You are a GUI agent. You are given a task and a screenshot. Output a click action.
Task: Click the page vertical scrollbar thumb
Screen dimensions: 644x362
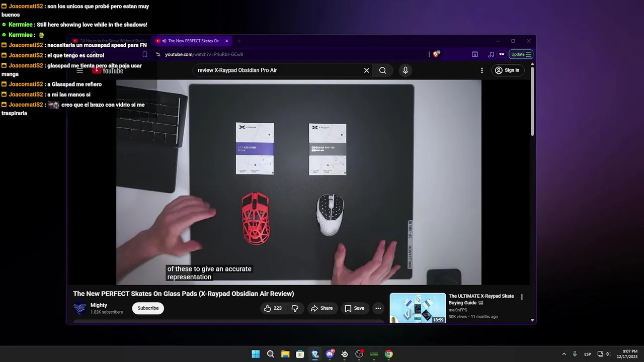click(x=533, y=101)
